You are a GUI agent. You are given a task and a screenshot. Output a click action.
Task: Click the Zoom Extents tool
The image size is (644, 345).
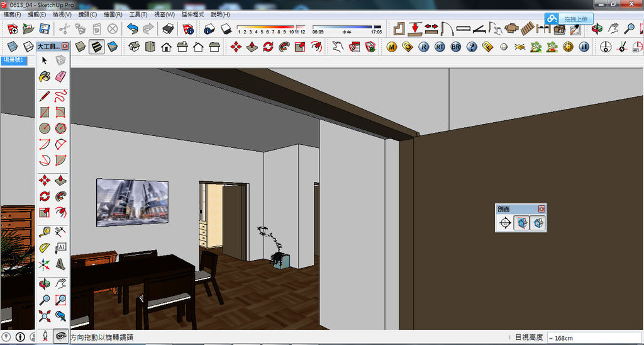(45, 316)
